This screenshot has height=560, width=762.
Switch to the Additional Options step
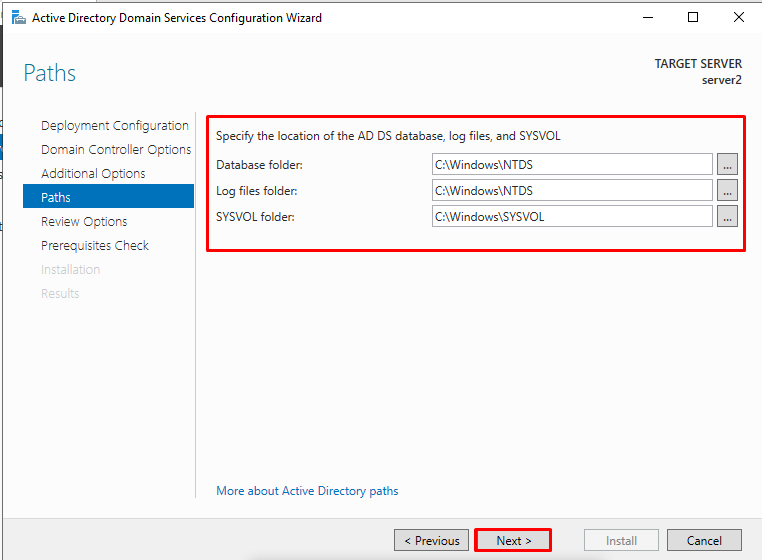[93, 174]
